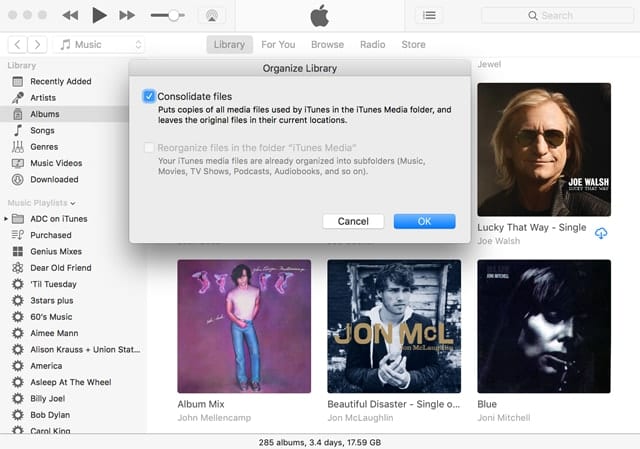Screen dimensions: 640x449
Task: Adjust the volume slider knob
Action: pos(175,15)
